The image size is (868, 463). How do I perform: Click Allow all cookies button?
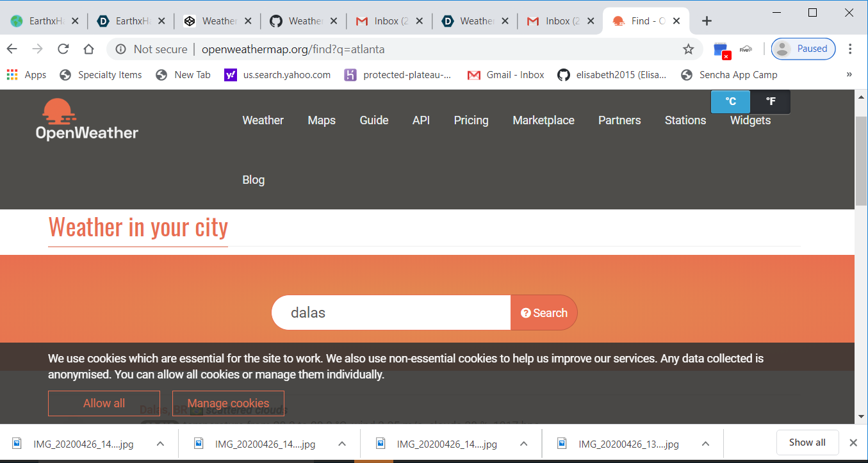click(104, 403)
